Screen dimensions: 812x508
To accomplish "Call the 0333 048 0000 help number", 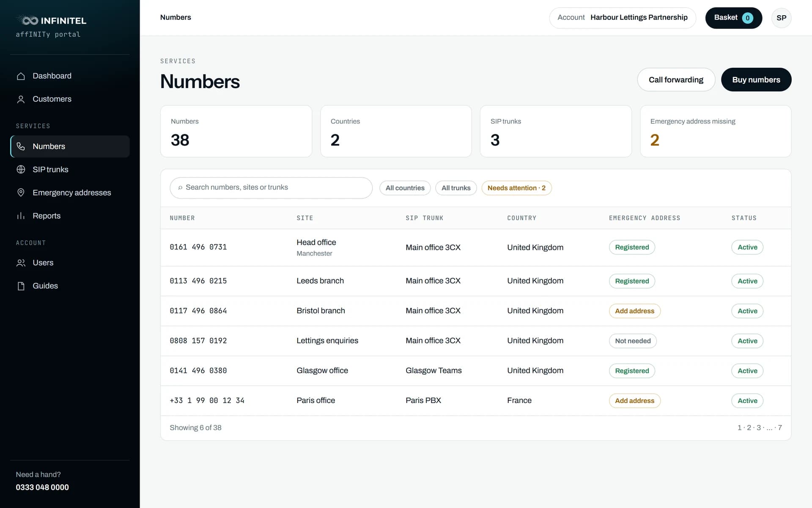I will click(42, 488).
